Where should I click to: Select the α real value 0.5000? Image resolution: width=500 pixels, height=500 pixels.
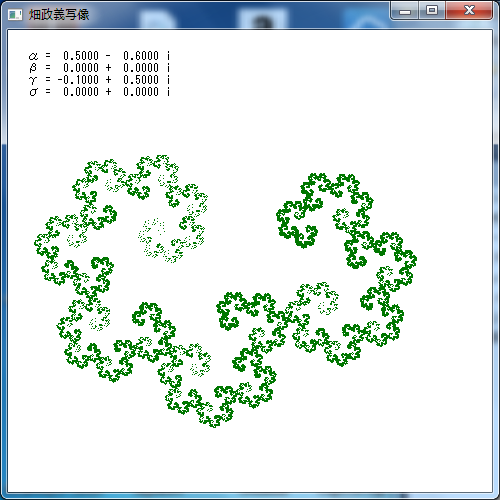point(81,55)
